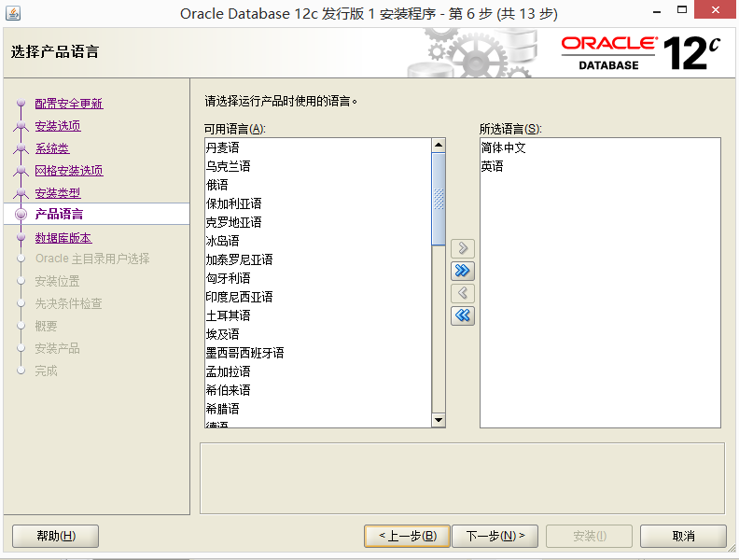Click the 取消 cancel button
The image size is (739, 560).
point(683,536)
